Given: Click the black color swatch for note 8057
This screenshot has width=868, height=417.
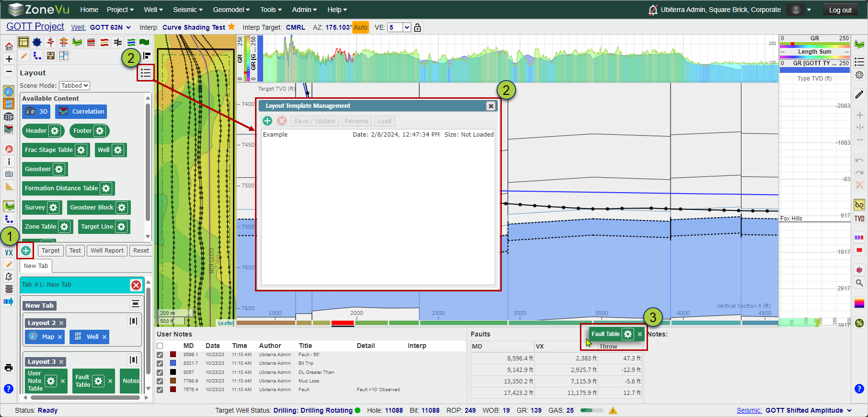Looking at the screenshot, I should point(173,372).
